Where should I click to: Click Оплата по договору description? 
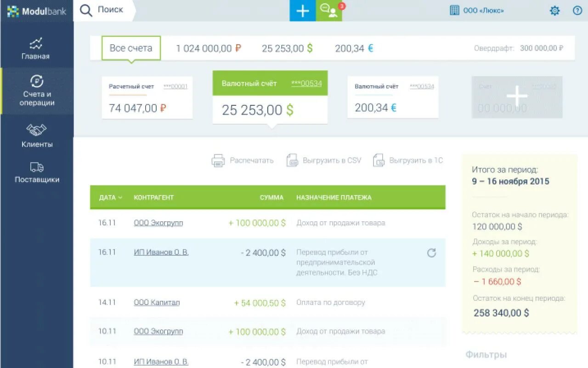coord(331,303)
